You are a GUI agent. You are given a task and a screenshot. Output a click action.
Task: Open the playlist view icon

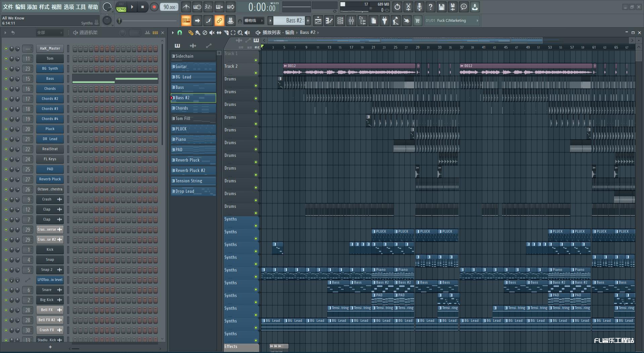(x=318, y=21)
